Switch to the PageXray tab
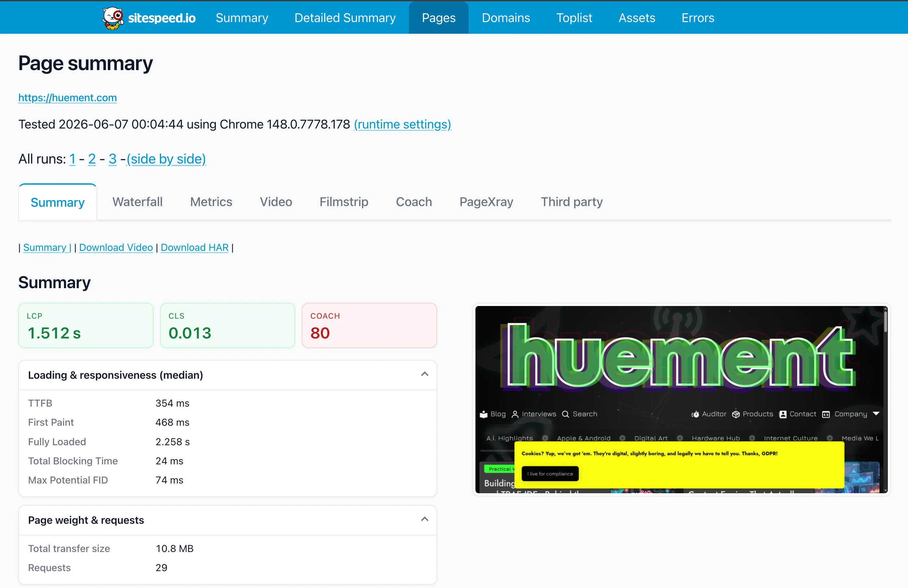The height and width of the screenshot is (588, 908). 486,202
